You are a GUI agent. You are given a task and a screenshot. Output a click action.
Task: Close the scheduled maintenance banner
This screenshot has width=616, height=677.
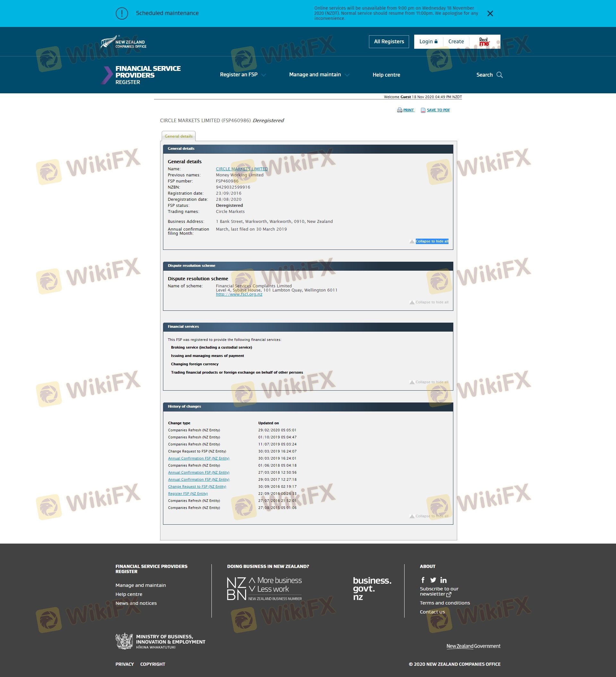click(x=490, y=13)
